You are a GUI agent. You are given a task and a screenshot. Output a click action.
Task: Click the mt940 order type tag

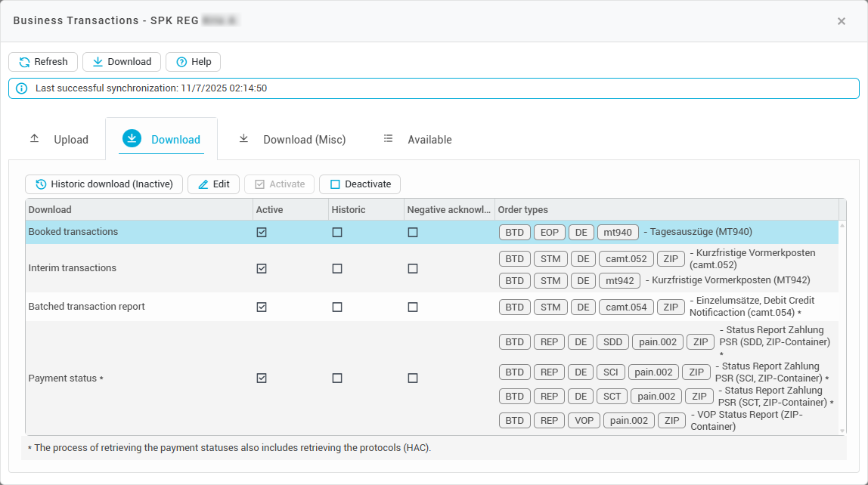[618, 233]
